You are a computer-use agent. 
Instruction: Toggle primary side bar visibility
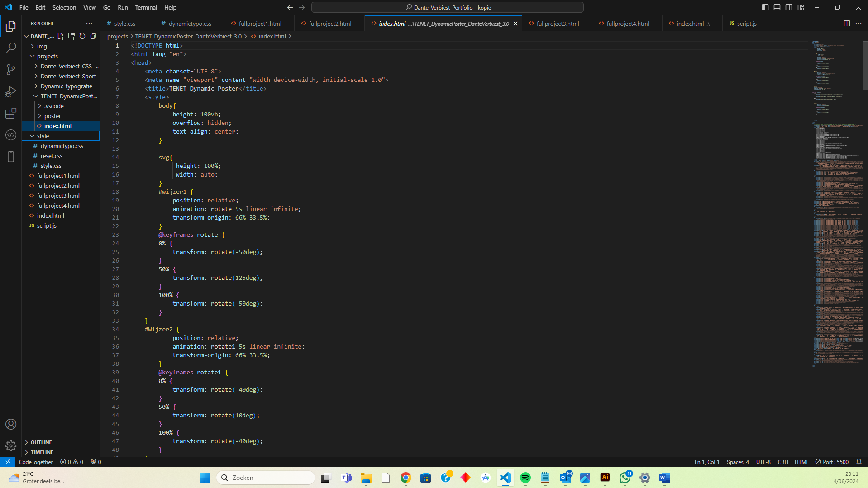click(765, 7)
